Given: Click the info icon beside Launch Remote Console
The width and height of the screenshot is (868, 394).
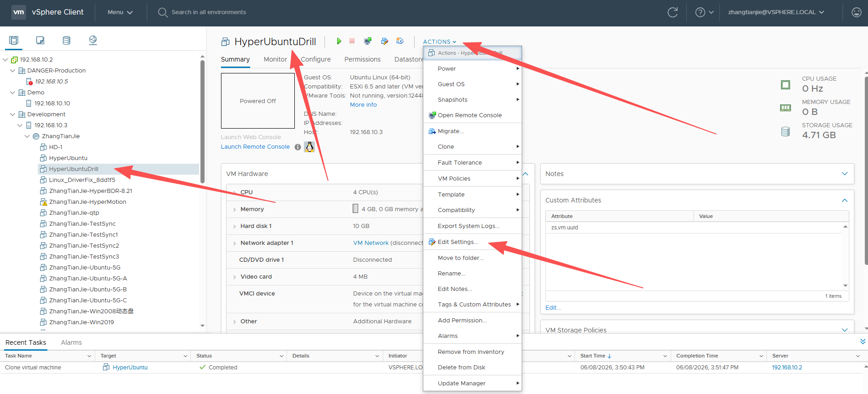Looking at the screenshot, I should 298,147.
